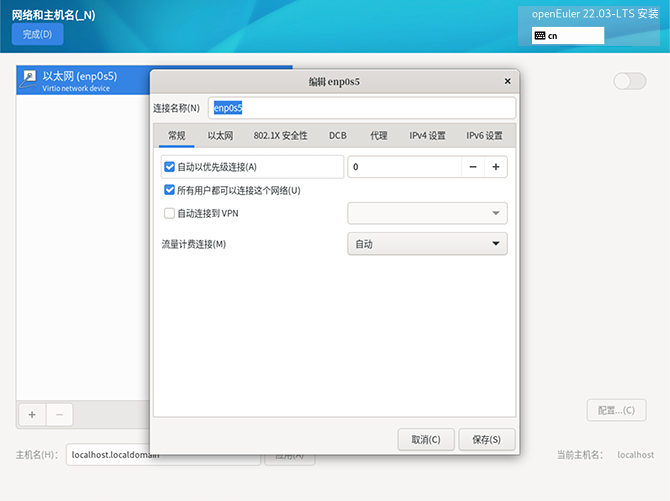Close the edit enp0s5 dialog

(508, 81)
